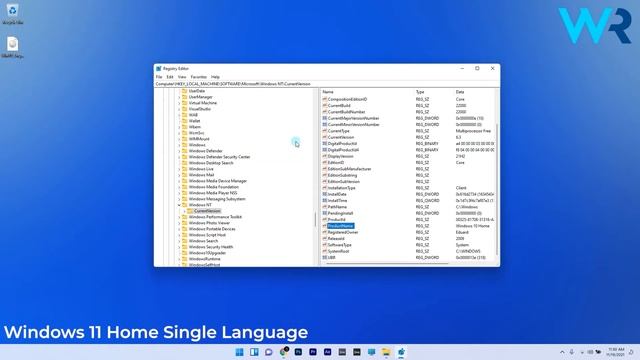This screenshot has height=360, width=640.
Task: Click the Registry Editor title bar icon
Action: click(x=159, y=69)
